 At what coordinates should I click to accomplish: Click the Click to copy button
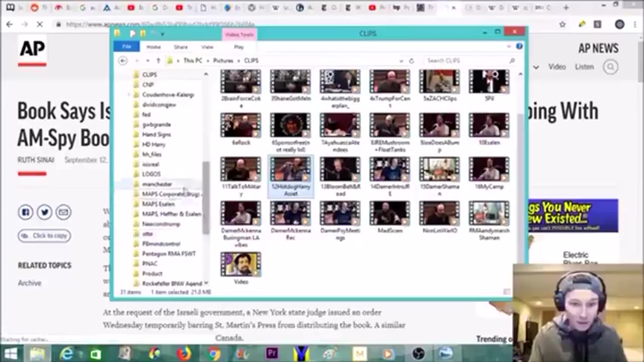coord(44,235)
